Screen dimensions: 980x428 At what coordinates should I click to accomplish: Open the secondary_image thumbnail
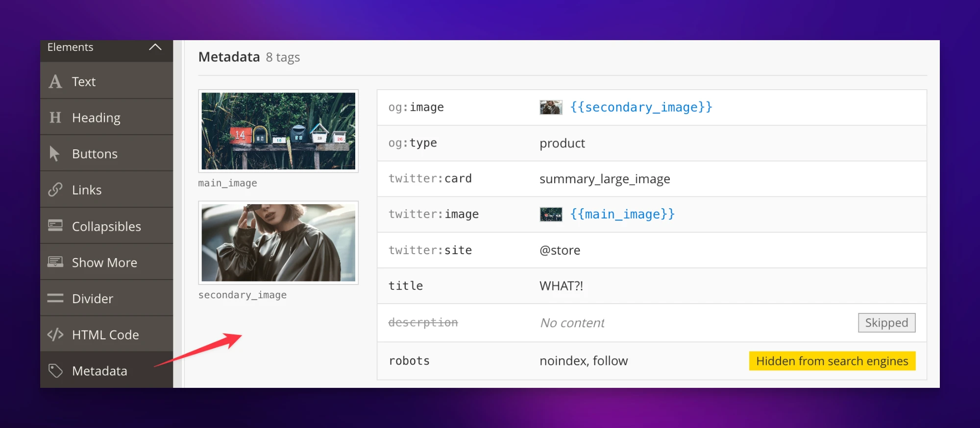tap(278, 242)
